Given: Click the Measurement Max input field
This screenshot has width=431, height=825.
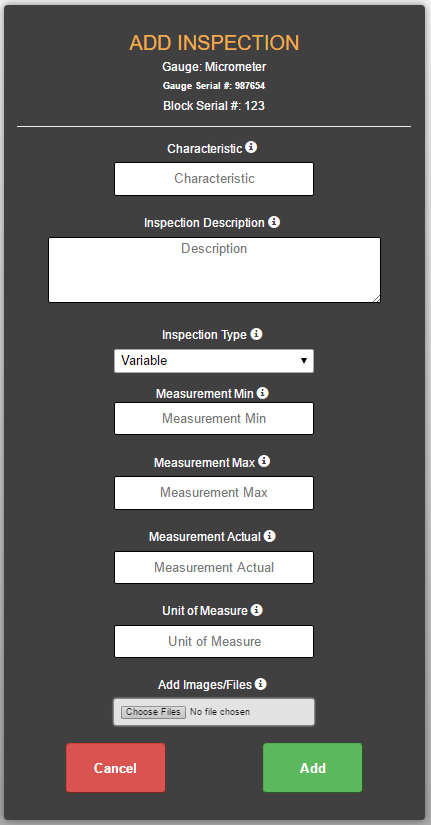Looking at the screenshot, I should click(214, 493).
